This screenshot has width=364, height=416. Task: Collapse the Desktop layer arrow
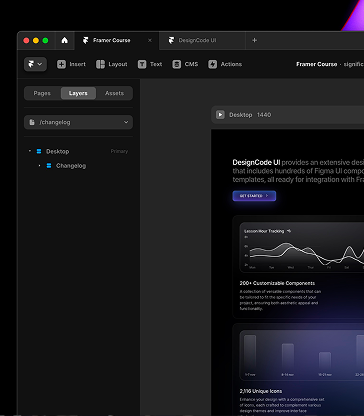tap(30, 151)
